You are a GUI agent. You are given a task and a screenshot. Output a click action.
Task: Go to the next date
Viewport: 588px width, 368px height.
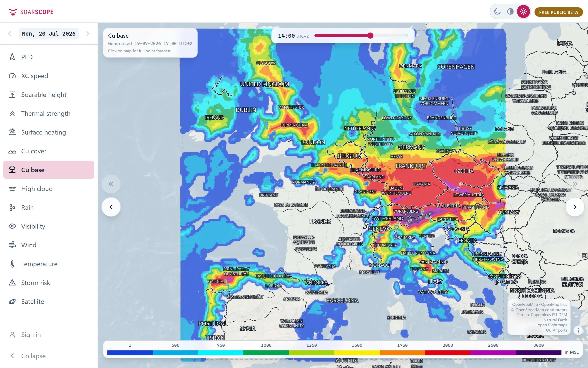88,34
